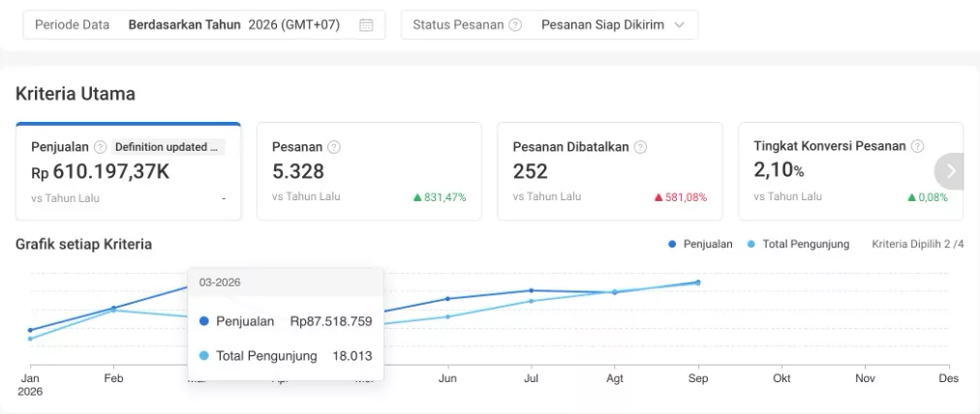Click 18.013 visitor count in tooltip
Viewport: 980px width, 414px height.
pos(352,357)
